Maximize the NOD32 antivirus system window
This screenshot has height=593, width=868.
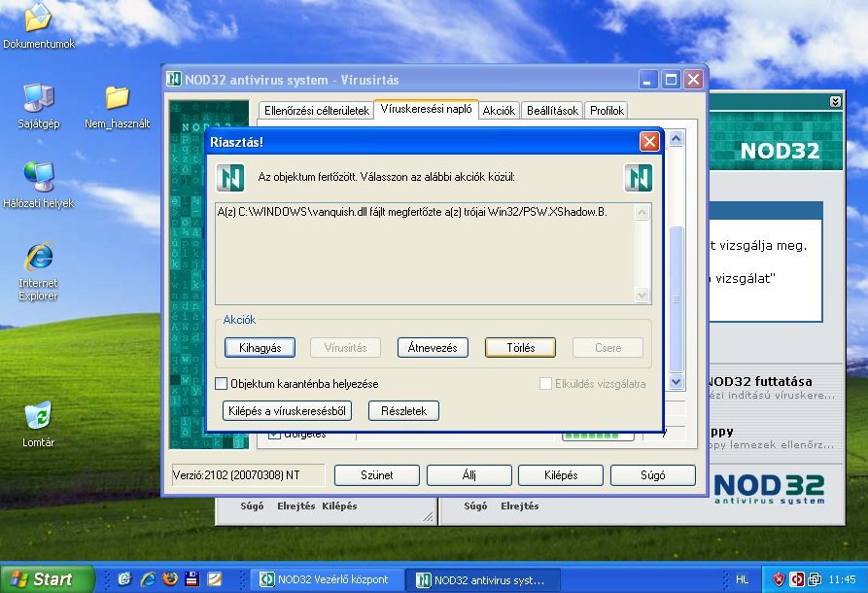pos(671,80)
